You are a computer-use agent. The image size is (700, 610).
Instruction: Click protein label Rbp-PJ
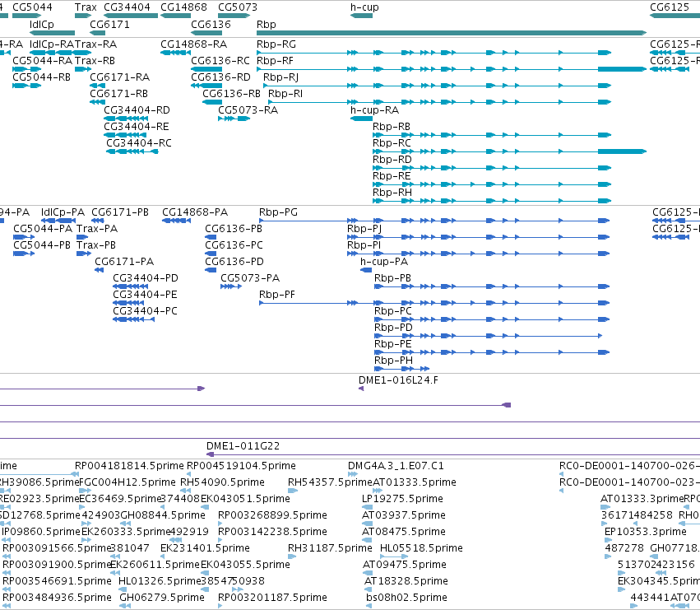(364, 229)
